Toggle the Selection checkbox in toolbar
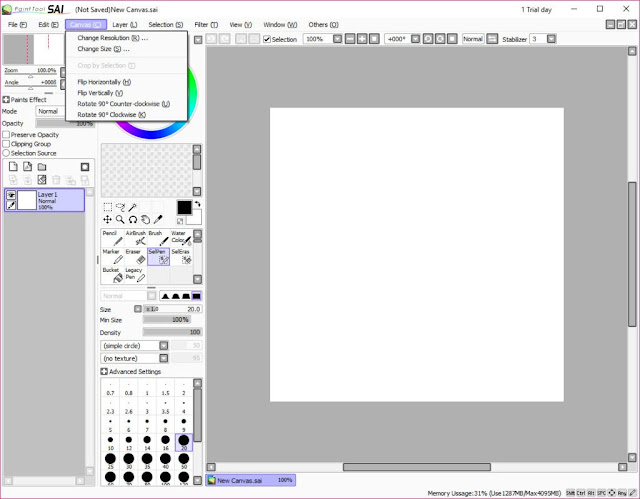 click(x=267, y=39)
